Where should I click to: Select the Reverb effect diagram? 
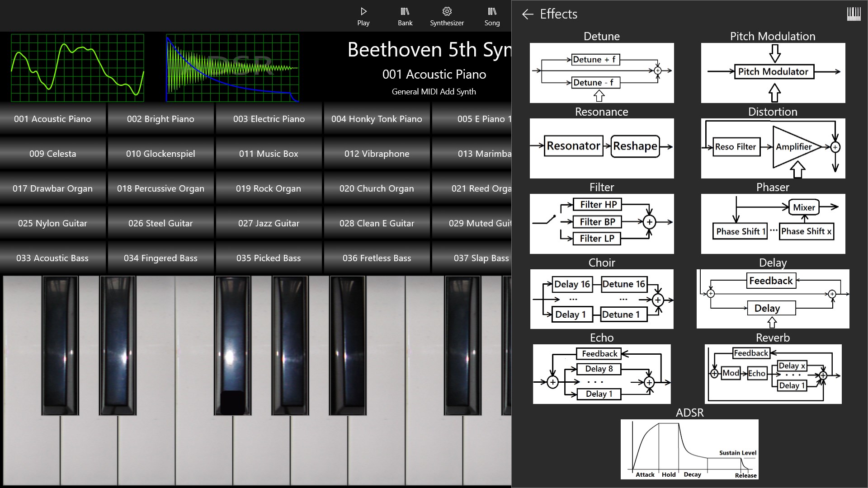(x=773, y=374)
